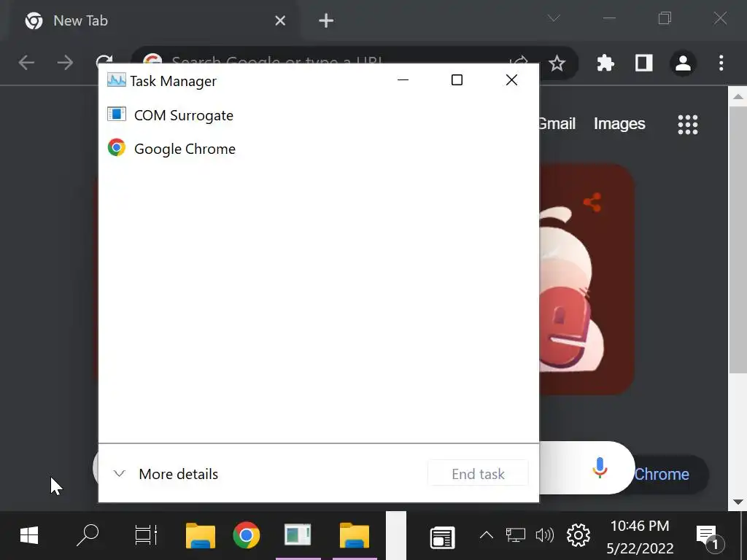Viewport: 747px width, 560px height.
Task: Click the Google Chrome process icon in list
Action: [x=116, y=147]
